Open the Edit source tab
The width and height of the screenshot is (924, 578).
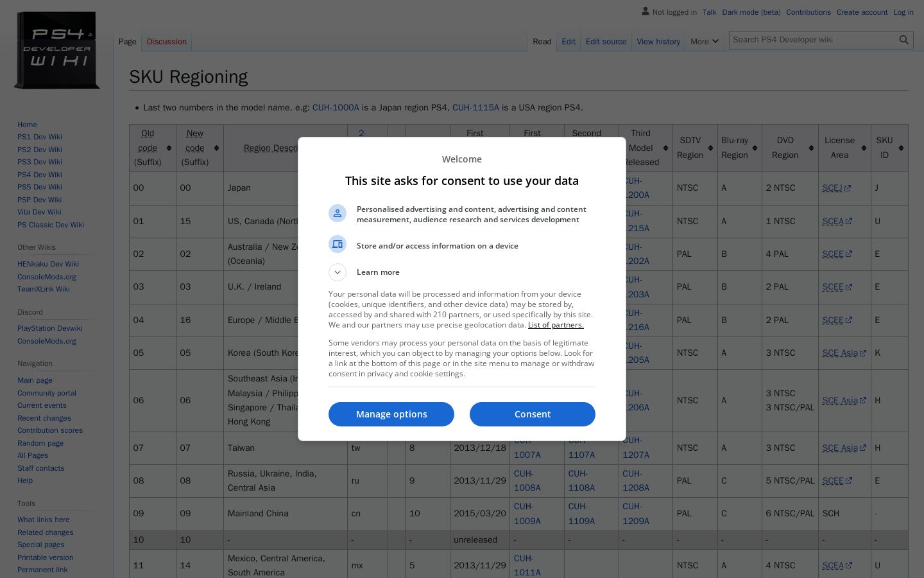(x=606, y=42)
